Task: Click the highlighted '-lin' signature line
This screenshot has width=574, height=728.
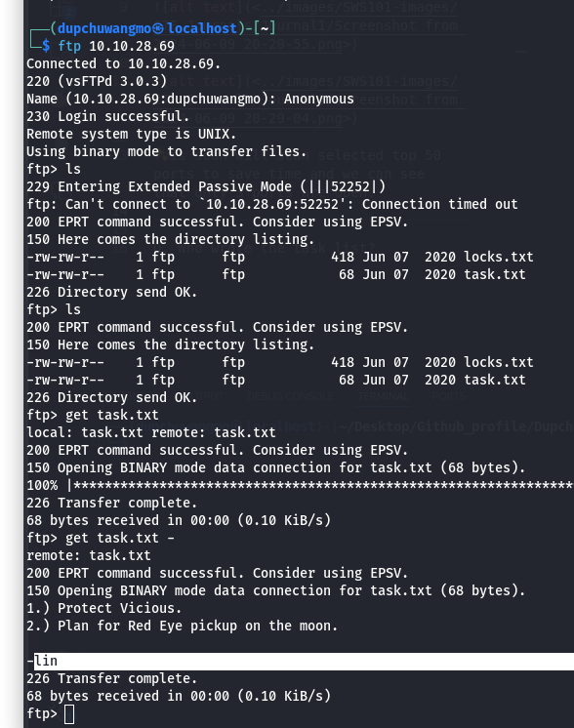Action: click(x=300, y=661)
